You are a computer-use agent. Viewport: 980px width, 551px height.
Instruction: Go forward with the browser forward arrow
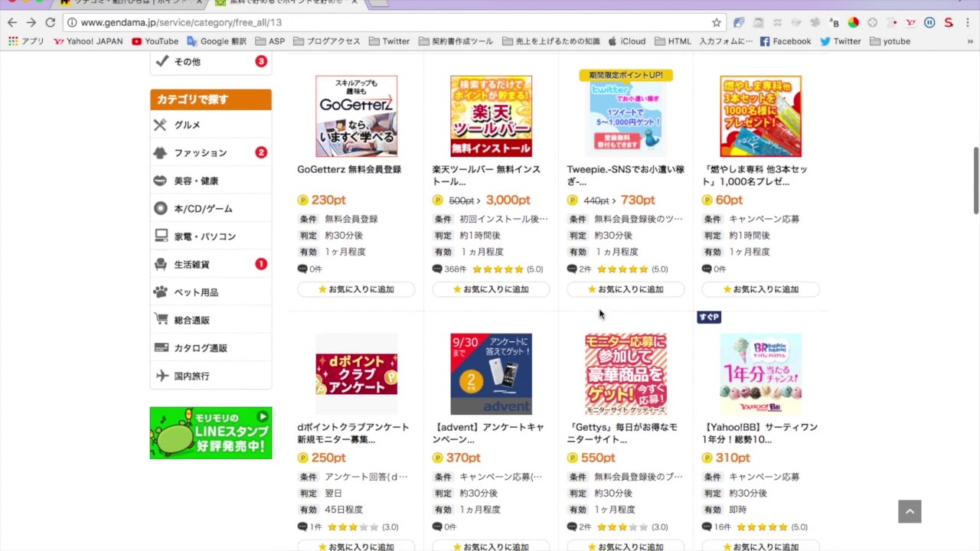[31, 22]
